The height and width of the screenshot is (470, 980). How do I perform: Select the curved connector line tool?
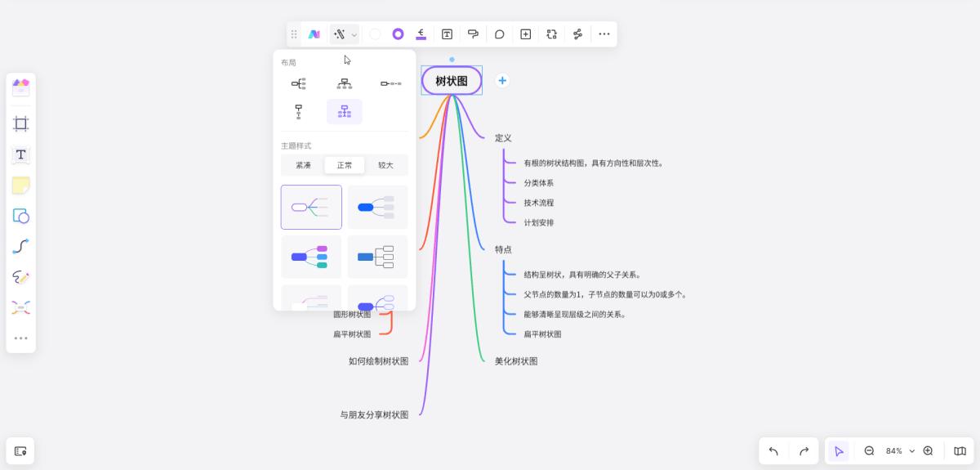click(20, 246)
